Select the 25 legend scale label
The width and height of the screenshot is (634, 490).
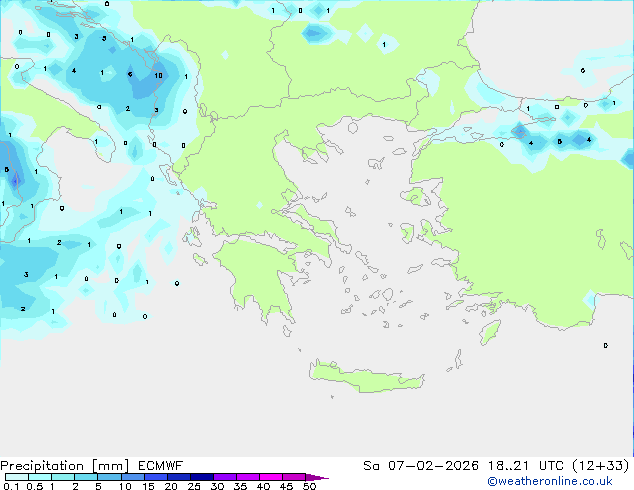coord(194,486)
